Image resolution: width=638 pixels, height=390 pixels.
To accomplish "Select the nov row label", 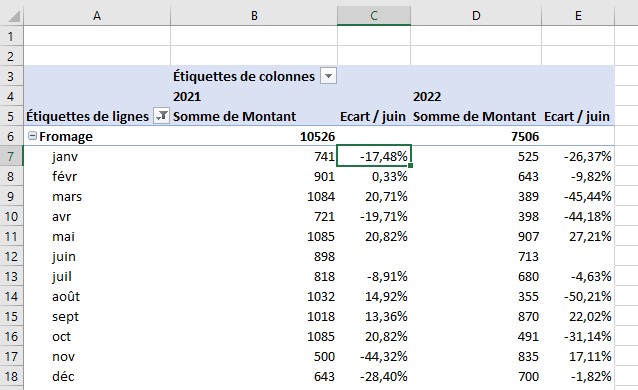I will pos(97,356).
